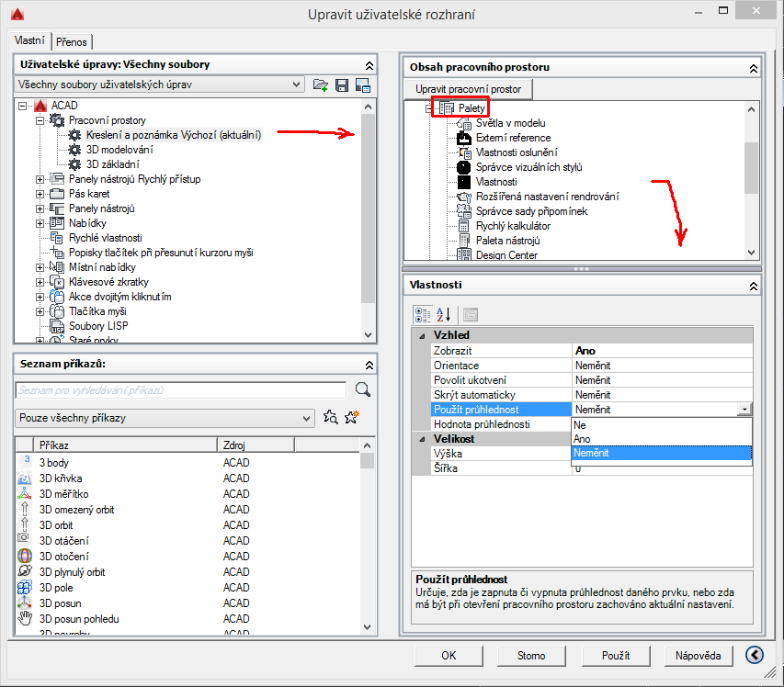Switch to the Přenos tab
The width and height of the screenshot is (784, 687).
coord(71,41)
